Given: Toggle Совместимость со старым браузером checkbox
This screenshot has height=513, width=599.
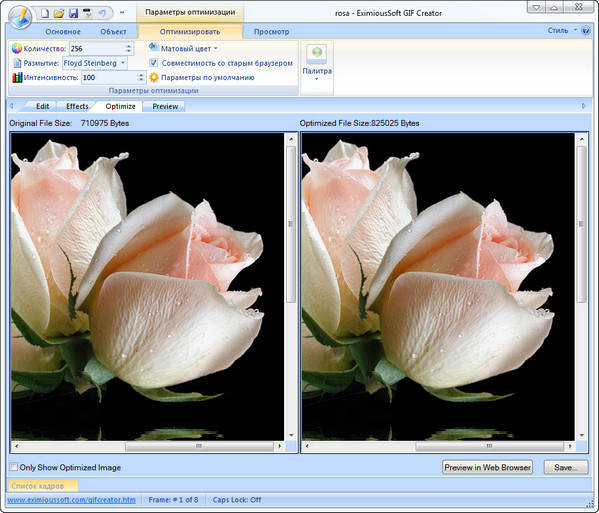Looking at the screenshot, I should tap(154, 62).
